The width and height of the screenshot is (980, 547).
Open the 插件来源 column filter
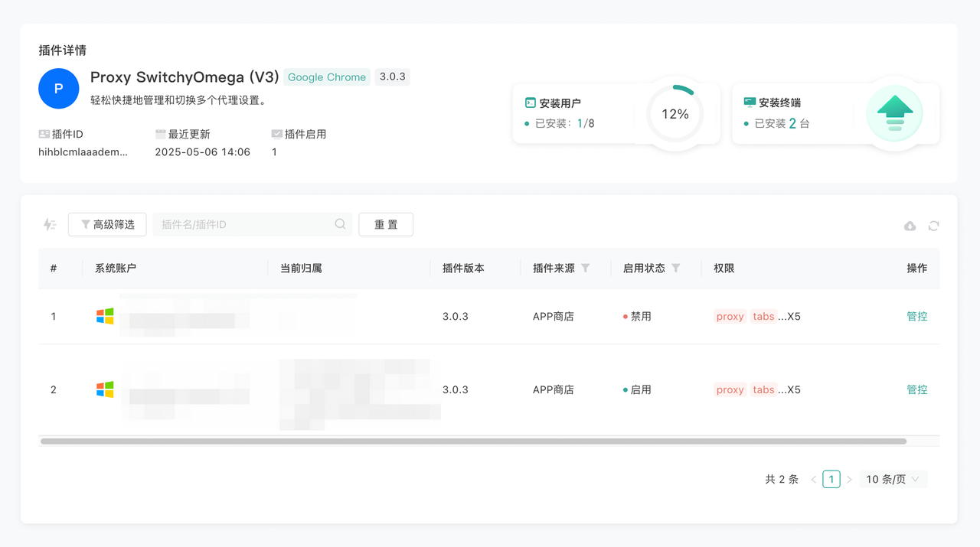(586, 269)
